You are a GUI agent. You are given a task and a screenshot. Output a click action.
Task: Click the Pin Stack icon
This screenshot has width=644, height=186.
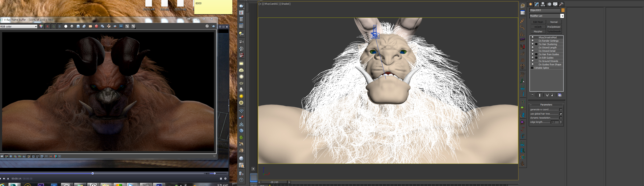tap(532, 95)
